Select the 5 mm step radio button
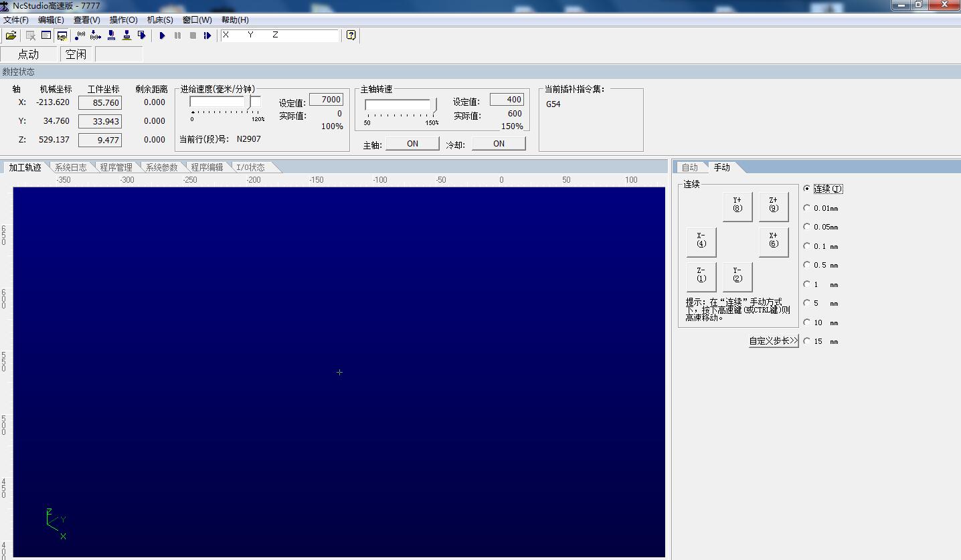 (x=807, y=303)
